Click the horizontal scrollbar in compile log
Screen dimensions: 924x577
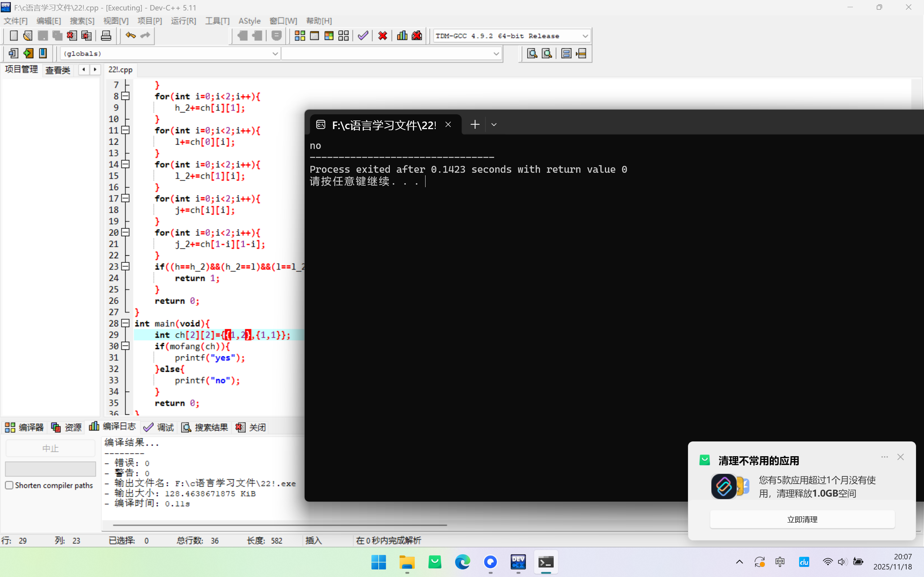tap(279, 525)
